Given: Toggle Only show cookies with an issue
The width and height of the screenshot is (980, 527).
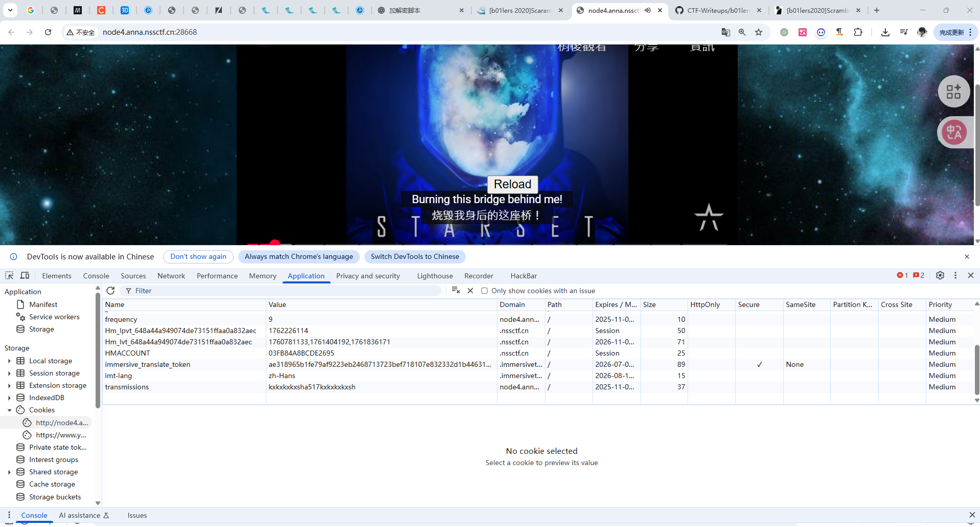Looking at the screenshot, I should [x=484, y=291].
